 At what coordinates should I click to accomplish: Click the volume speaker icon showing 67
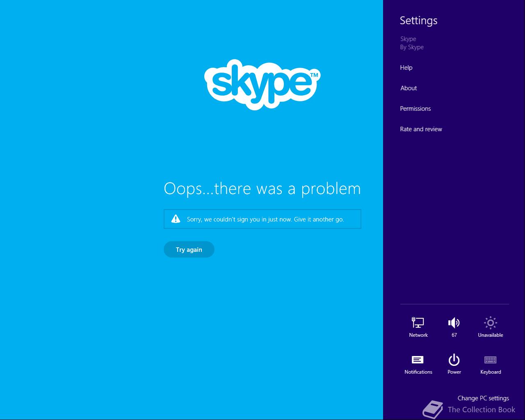point(454,323)
